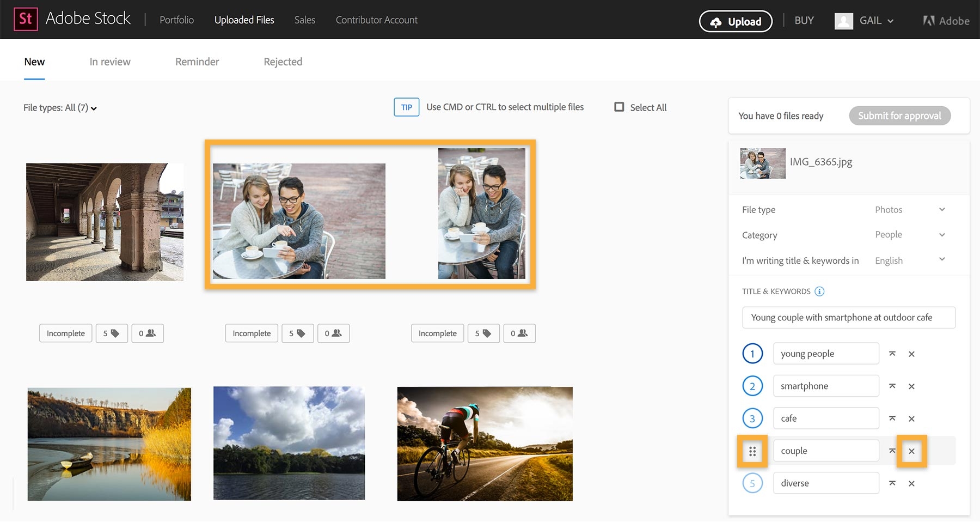
Task: Click the Upload button
Action: coord(735,21)
